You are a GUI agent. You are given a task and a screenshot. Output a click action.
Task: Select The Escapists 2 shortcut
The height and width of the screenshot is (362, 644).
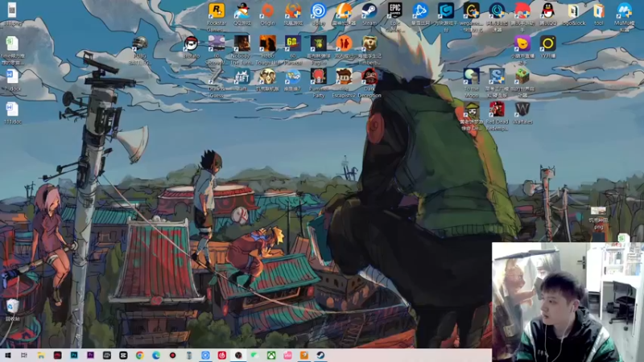[x=344, y=76]
